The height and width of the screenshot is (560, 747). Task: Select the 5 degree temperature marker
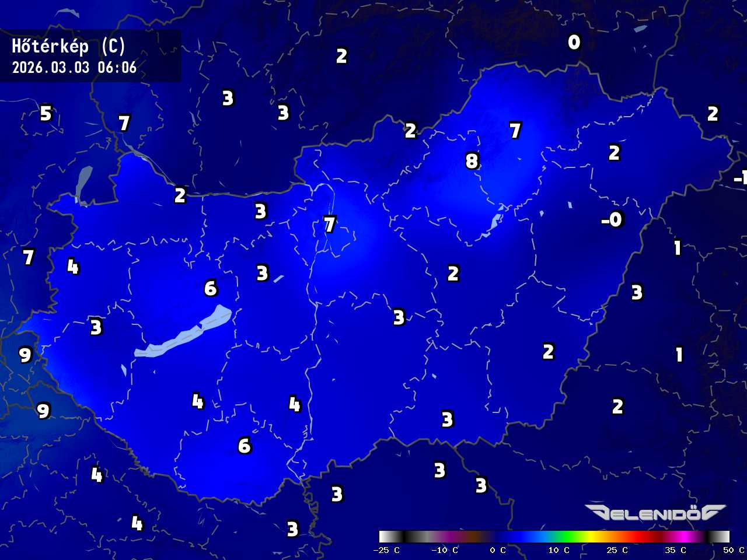[x=46, y=113]
